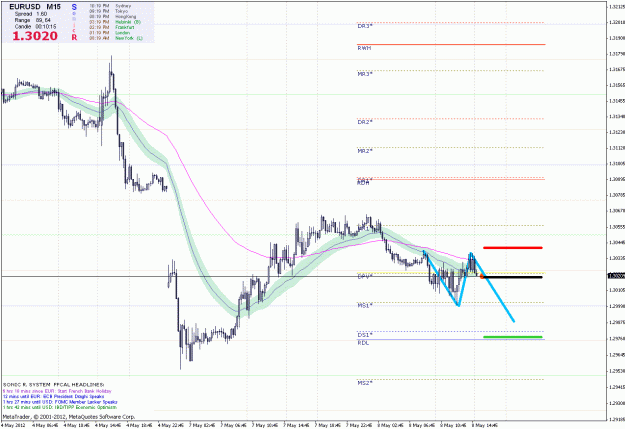Open the ECB President Draghi Speaks headline
625x429 pixels.
pos(53,397)
